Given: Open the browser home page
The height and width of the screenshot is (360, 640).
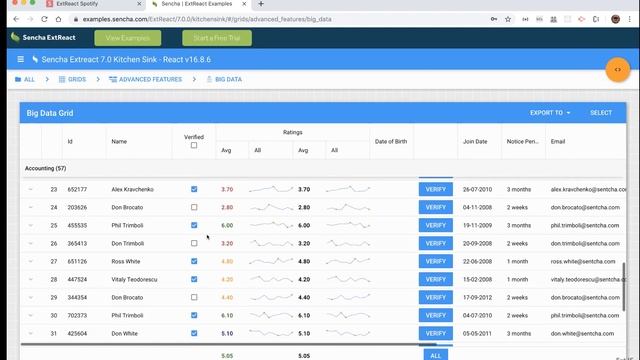Looking at the screenshot, I should [x=58, y=19].
